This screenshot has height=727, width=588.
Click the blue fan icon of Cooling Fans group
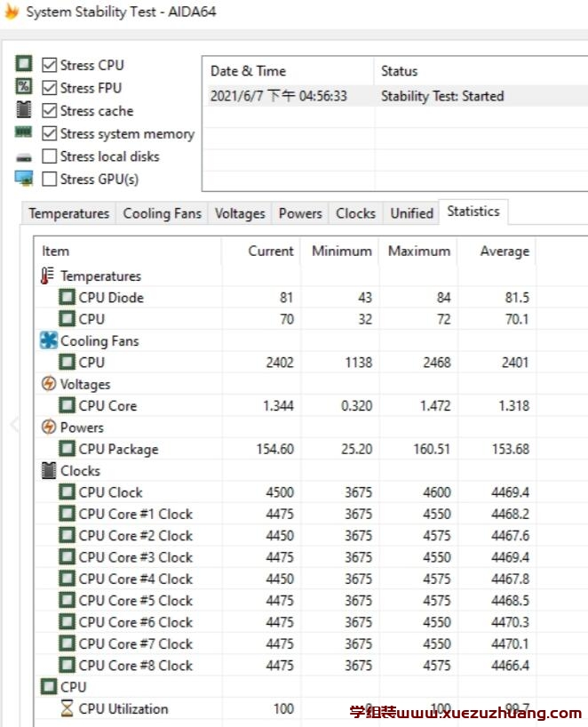click(x=49, y=340)
